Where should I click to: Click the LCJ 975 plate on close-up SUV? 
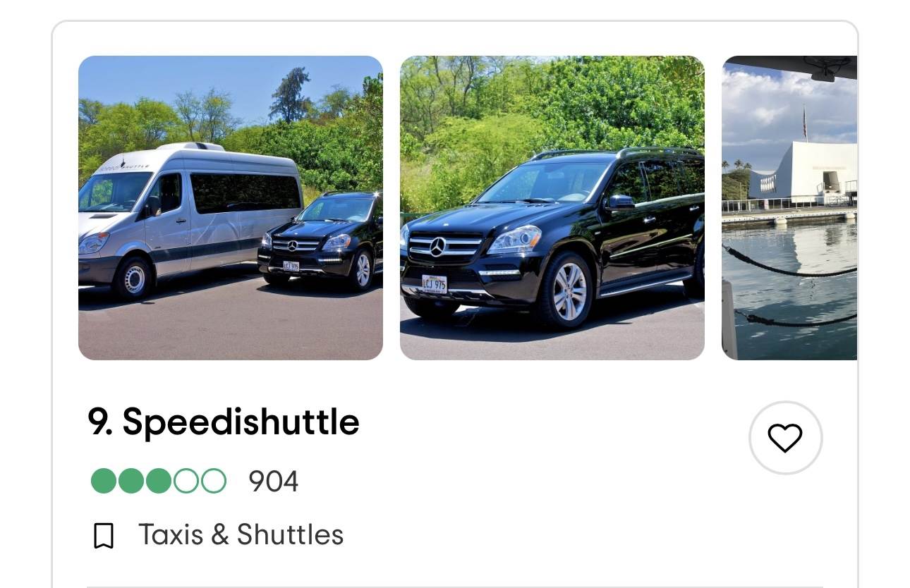(x=435, y=284)
